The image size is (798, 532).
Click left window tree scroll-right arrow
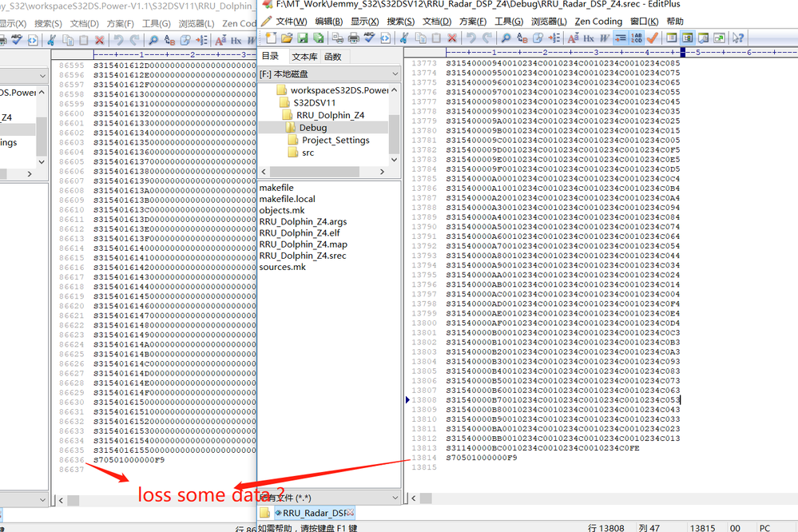[30, 174]
